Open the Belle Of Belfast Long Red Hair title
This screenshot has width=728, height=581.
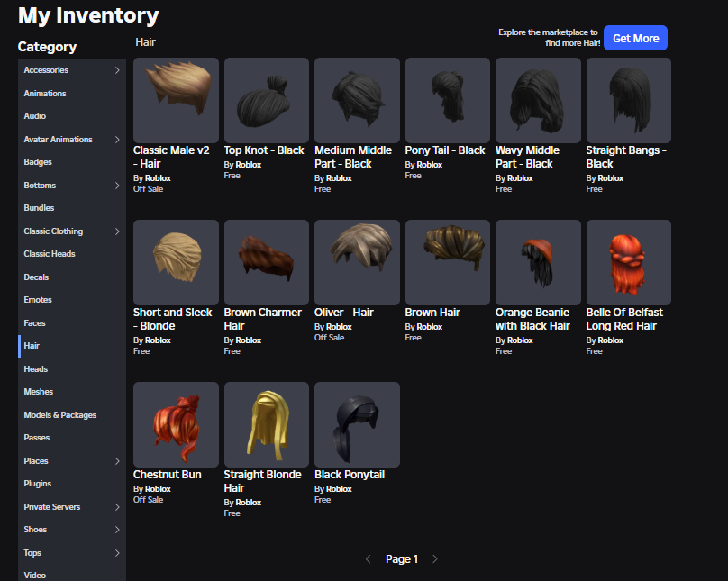[624, 319]
